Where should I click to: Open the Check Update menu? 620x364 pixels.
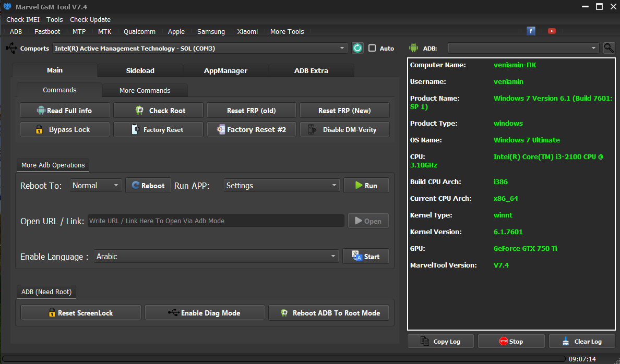click(x=90, y=19)
